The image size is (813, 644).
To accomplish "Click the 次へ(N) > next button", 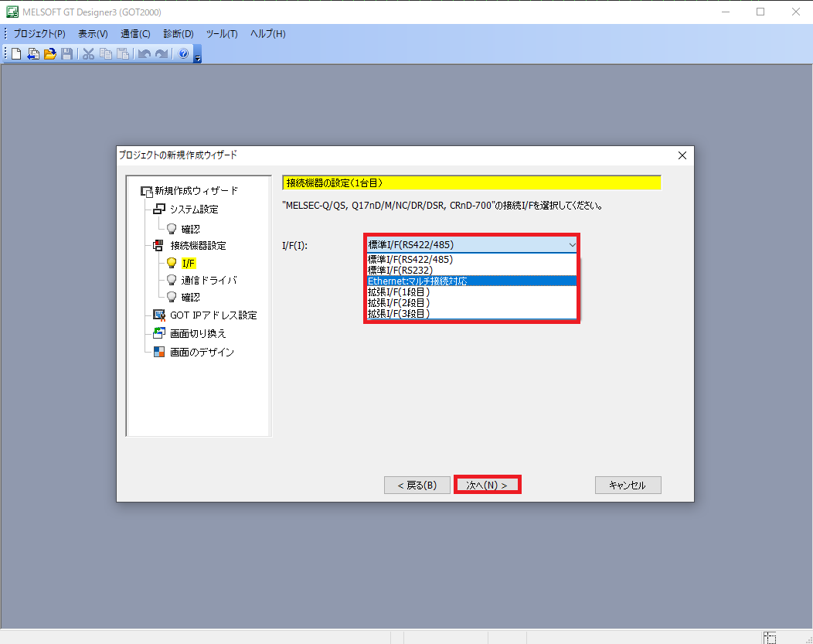I will (x=487, y=486).
